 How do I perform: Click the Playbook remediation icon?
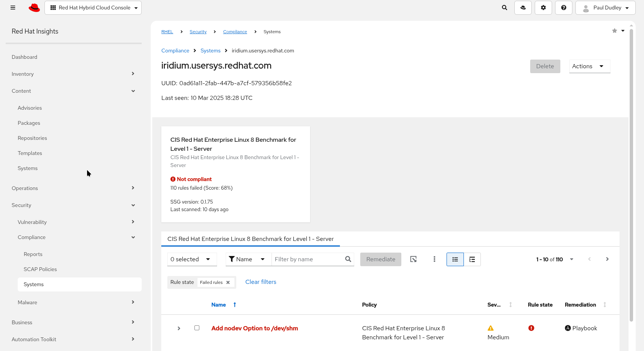coord(568,328)
